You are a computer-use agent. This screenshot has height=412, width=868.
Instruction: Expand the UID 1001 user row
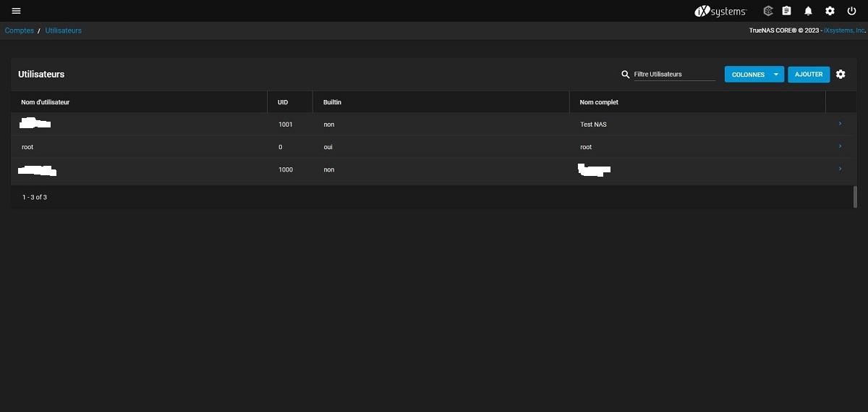pyautogui.click(x=840, y=124)
